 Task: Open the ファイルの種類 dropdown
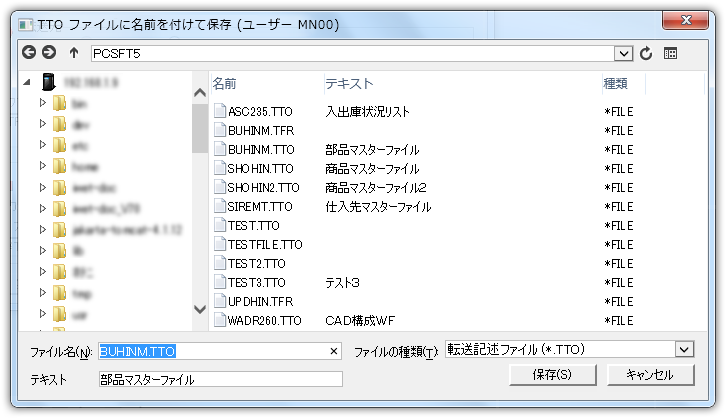(684, 349)
